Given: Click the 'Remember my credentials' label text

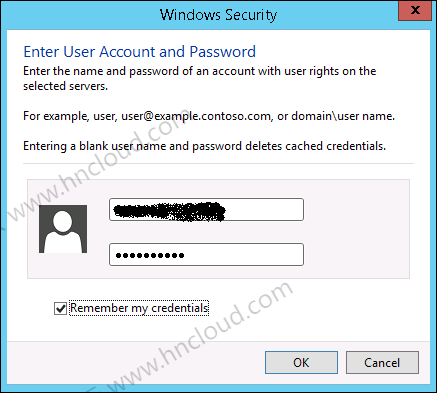Looking at the screenshot, I should click(139, 308).
